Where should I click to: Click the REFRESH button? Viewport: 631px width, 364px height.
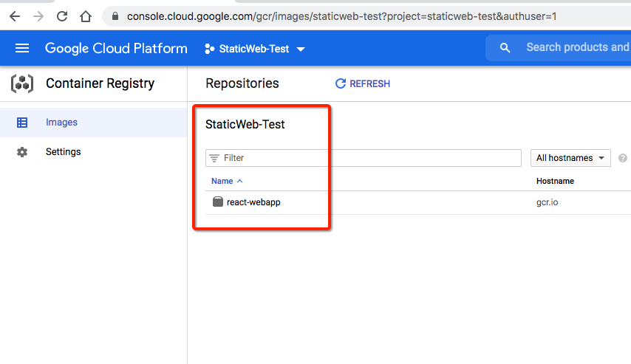click(363, 84)
